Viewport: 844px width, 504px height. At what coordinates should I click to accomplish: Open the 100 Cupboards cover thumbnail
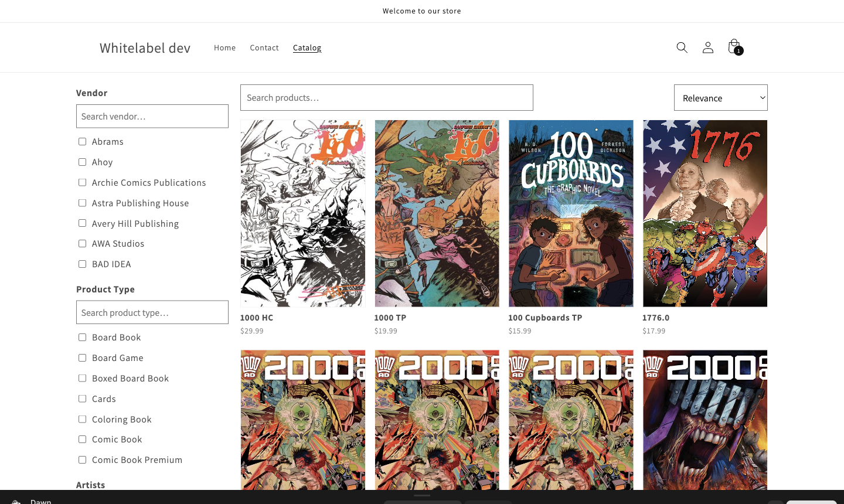pos(571,213)
